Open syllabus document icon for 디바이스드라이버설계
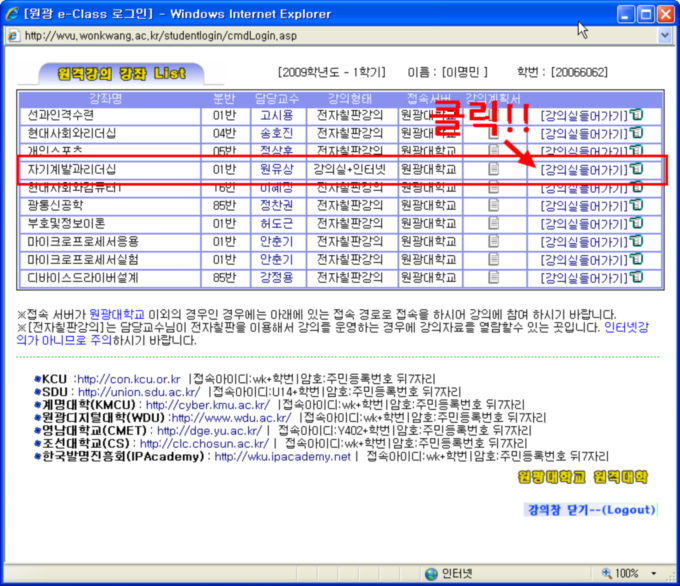This screenshot has width=680, height=586. (494, 277)
